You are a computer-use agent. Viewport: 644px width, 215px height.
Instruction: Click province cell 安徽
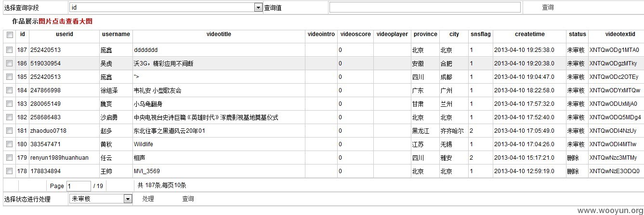[418, 63]
